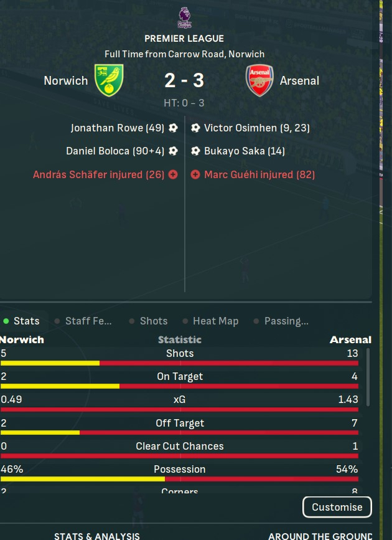The height and width of the screenshot is (540, 392).
Task: Click the Arsenal club crest
Action: [259, 80]
